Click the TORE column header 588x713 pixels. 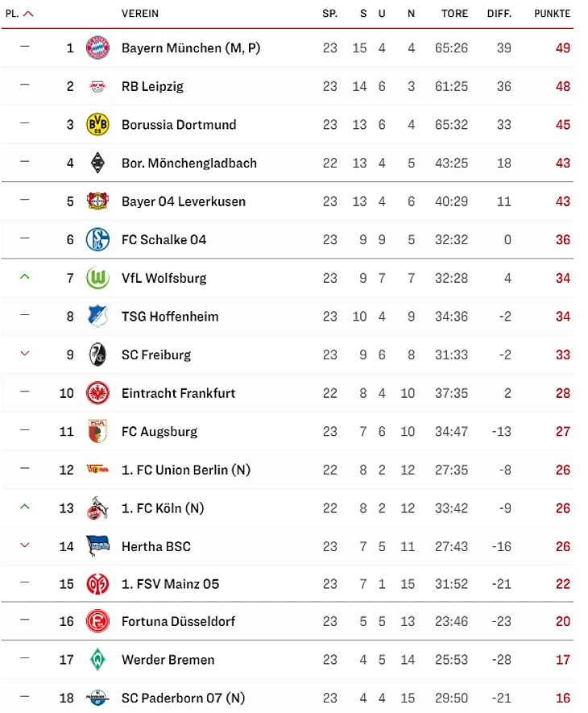(x=454, y=14)
